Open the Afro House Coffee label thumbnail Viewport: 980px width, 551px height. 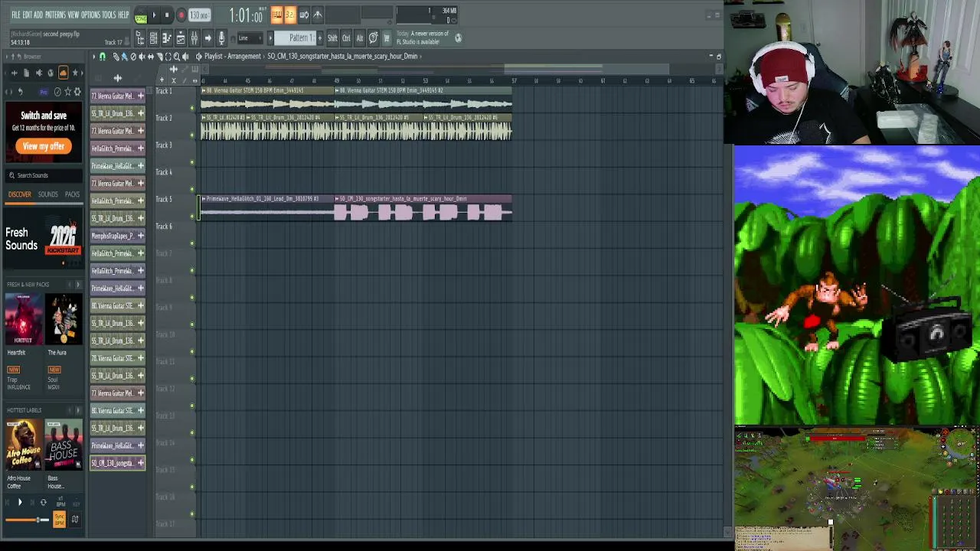[x=24, y=445]
